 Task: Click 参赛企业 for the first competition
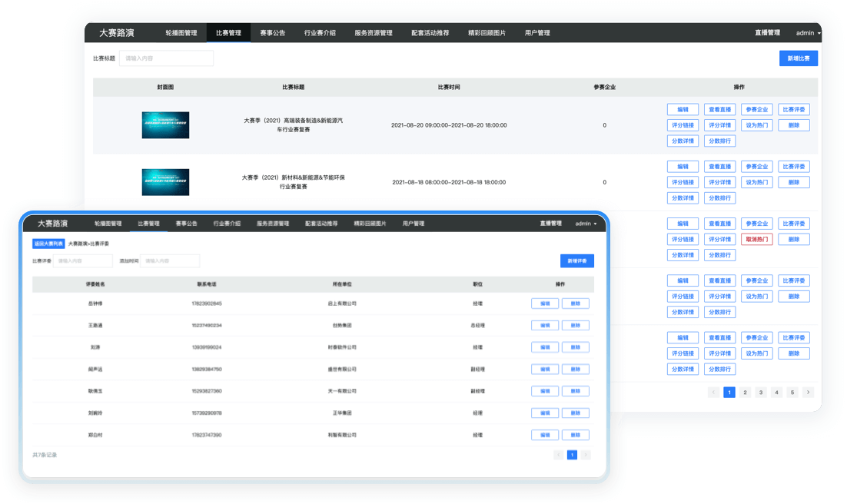coord(756,109)
